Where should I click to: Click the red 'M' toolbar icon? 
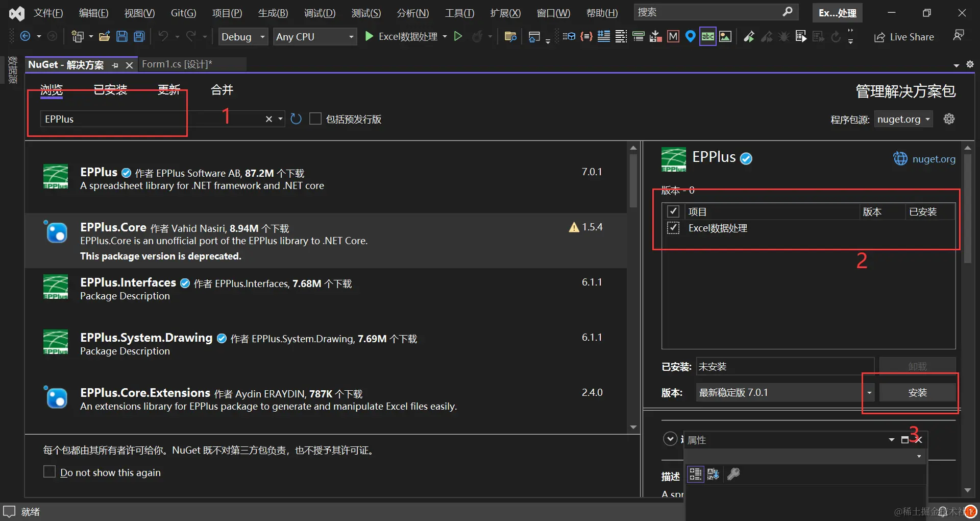point(673,36)
